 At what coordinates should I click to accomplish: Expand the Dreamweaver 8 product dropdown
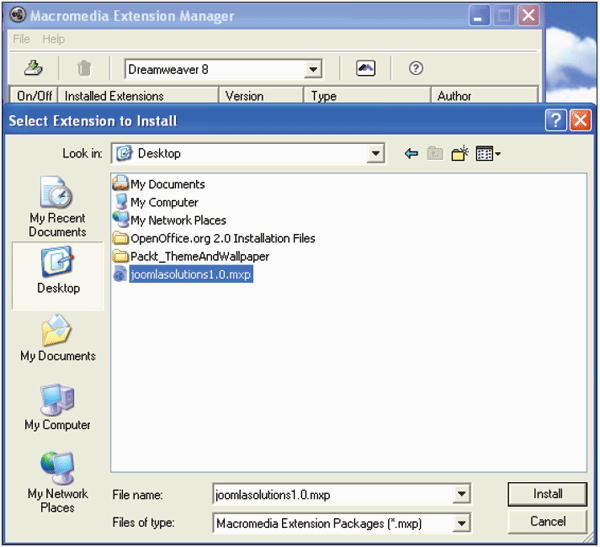[x=313, y=69]
